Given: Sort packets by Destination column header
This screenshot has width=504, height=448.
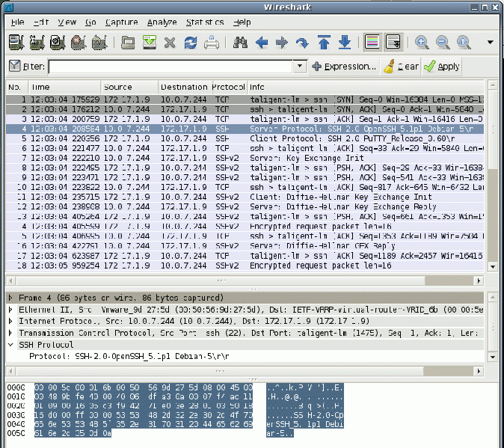Looking at the screenshot, I should 184,87.
